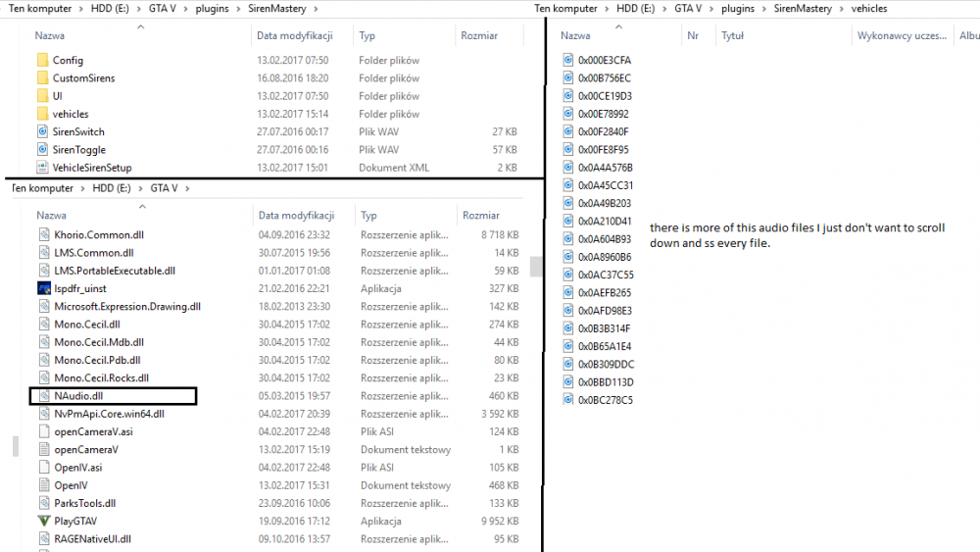980x552 pixels.
Task: Select audio file 0x0BC278C5 icon
Action: 567,400
